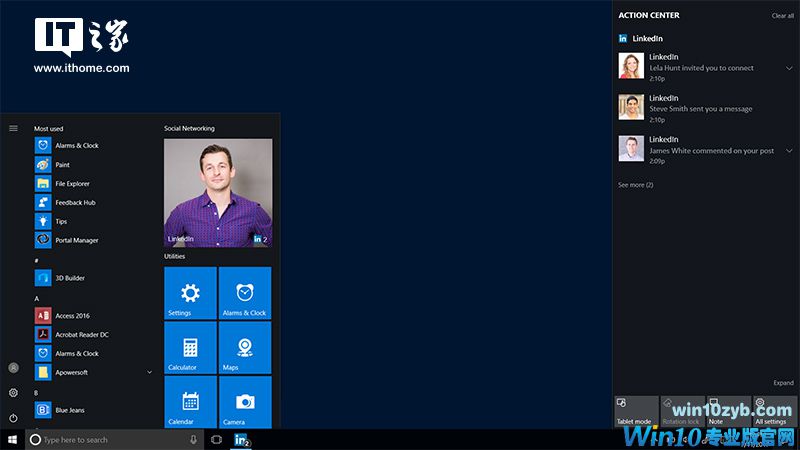800x450 pixels.
Task: Open the Maps tile
Action: (245, 347)
